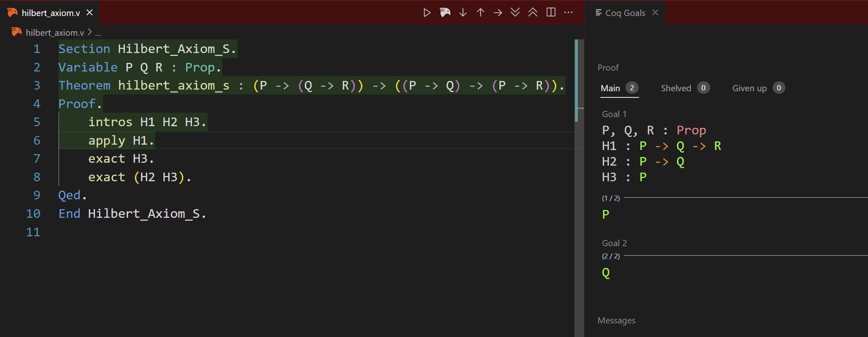Reset to start with double-up chevrons

click(x=533, y=13)
